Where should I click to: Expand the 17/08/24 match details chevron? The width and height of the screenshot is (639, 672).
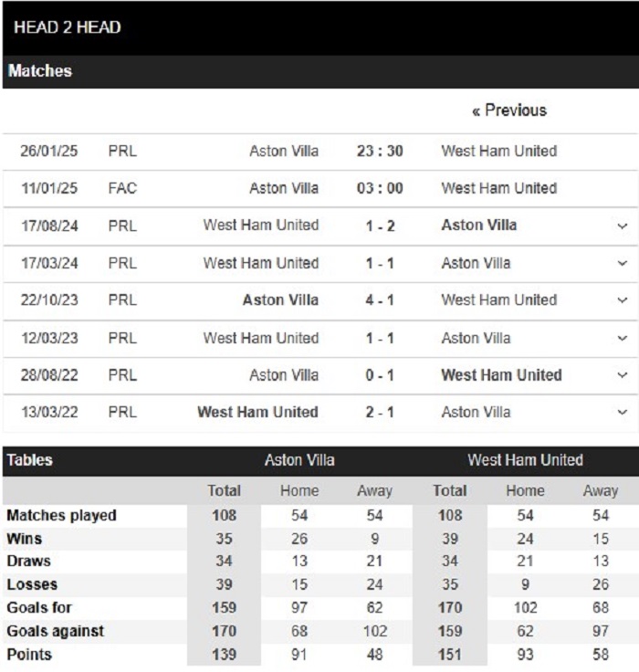tap(622, 226)
